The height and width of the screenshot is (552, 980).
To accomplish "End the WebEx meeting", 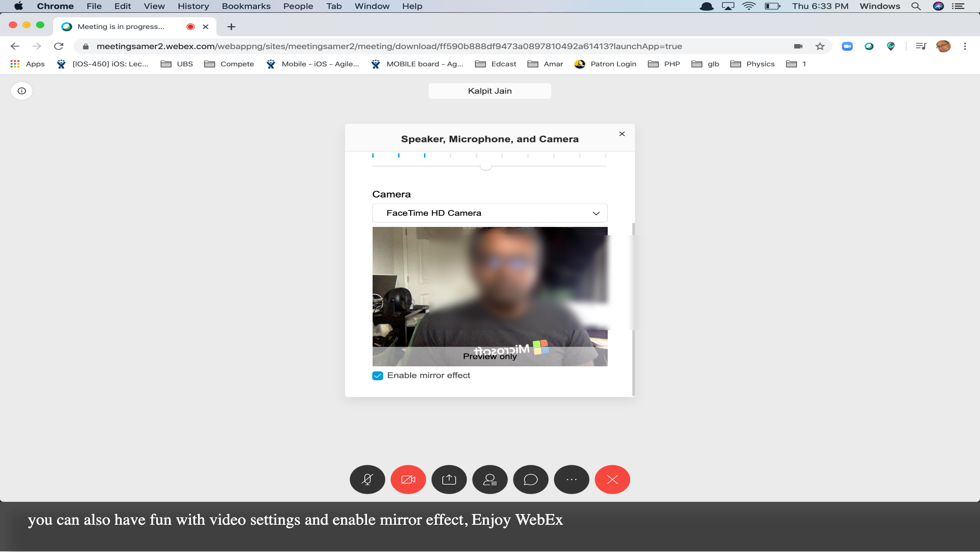I will tap(612, 479).
